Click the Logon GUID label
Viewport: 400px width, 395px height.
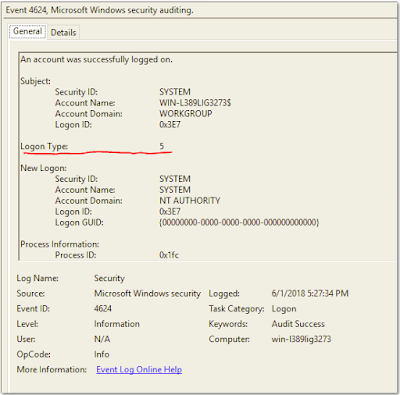pyautogui.click(x=79, y=222)
